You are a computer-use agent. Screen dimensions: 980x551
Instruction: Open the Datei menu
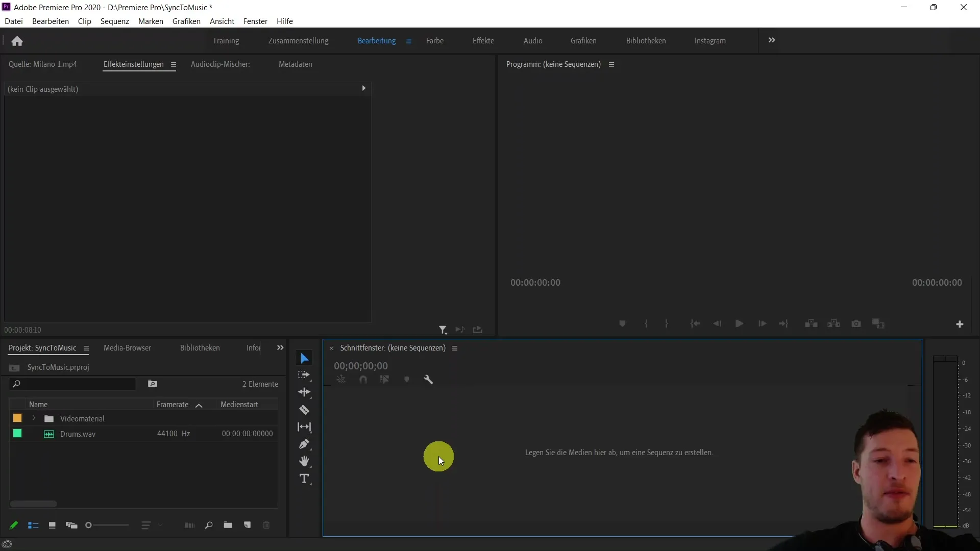[x=14, y=21]
